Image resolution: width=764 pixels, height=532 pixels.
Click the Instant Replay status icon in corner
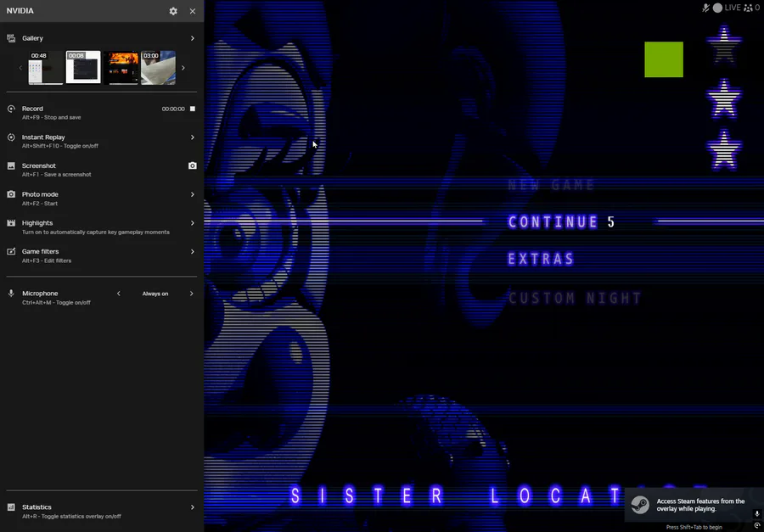click(x=756, y=526)
